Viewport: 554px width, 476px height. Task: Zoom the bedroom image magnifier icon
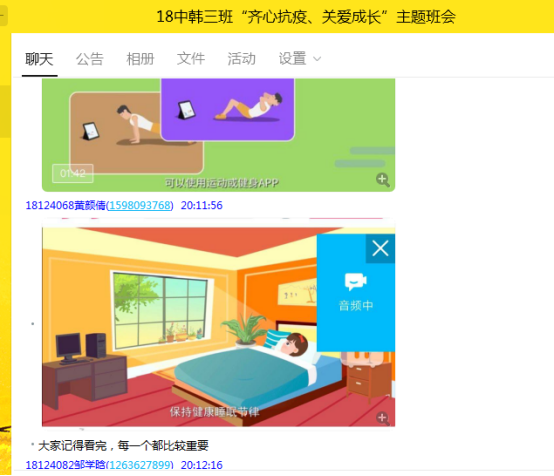tap(383, 418)
